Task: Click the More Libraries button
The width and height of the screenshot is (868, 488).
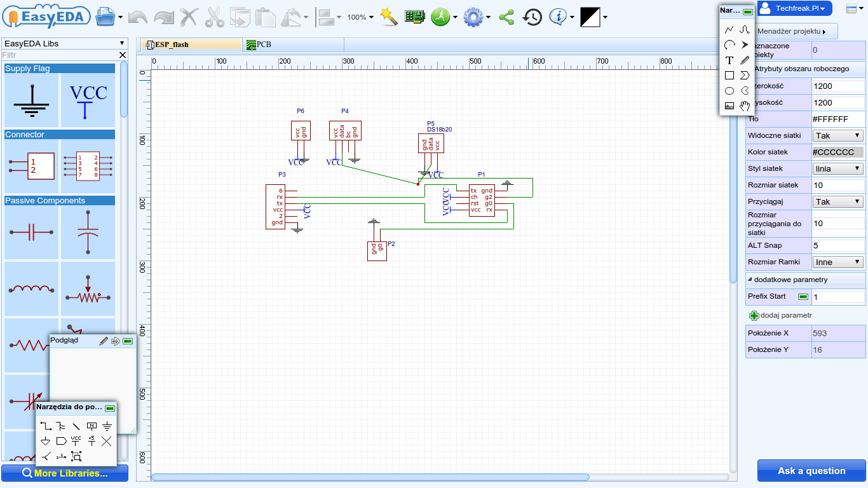Action: tap(65, 473)
